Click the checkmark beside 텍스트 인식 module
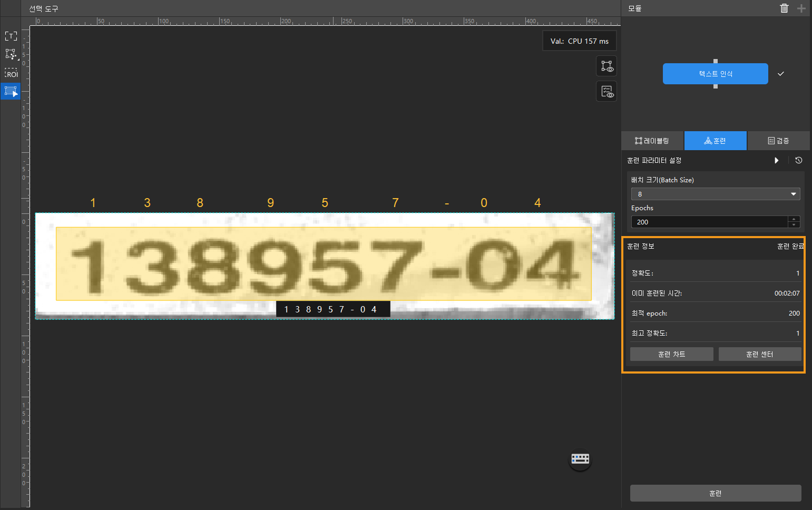812x510 pixels. coord(781,74)
